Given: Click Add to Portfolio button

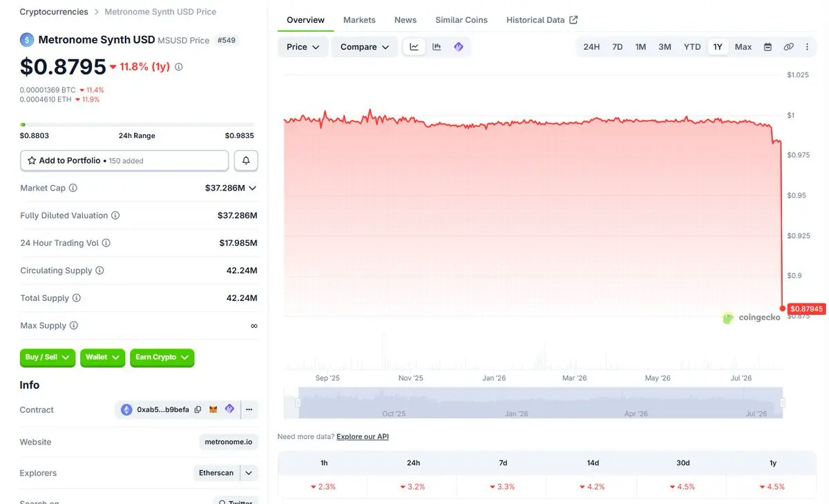Looking at the screenshot, I should tap(124, 161).
